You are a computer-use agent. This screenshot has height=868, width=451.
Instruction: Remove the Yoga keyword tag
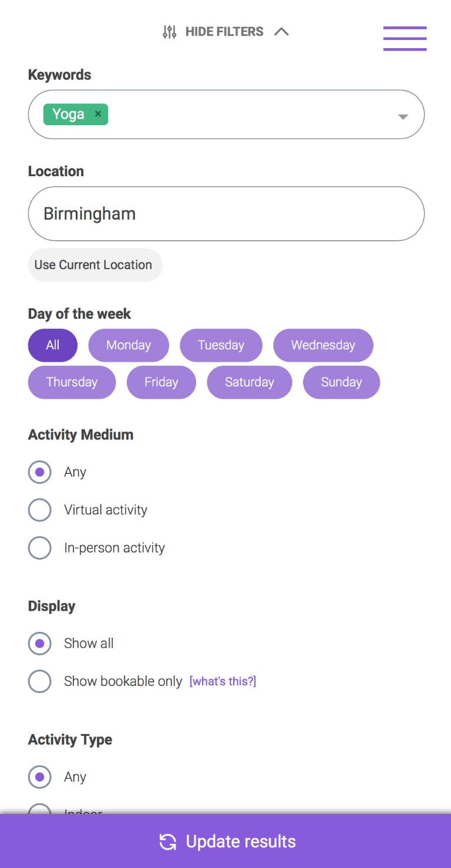[98, 114]
